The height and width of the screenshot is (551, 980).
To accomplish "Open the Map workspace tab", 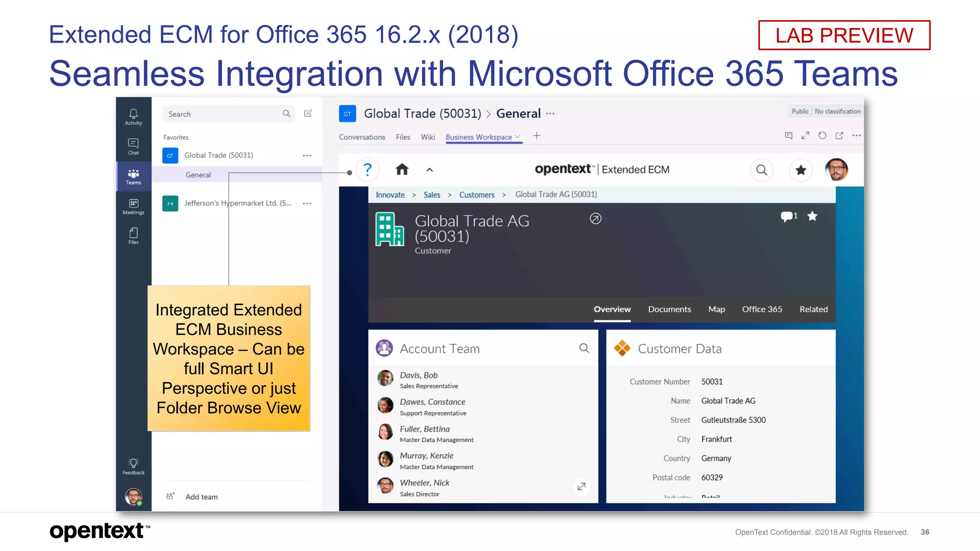I will [x=716, y=309].
